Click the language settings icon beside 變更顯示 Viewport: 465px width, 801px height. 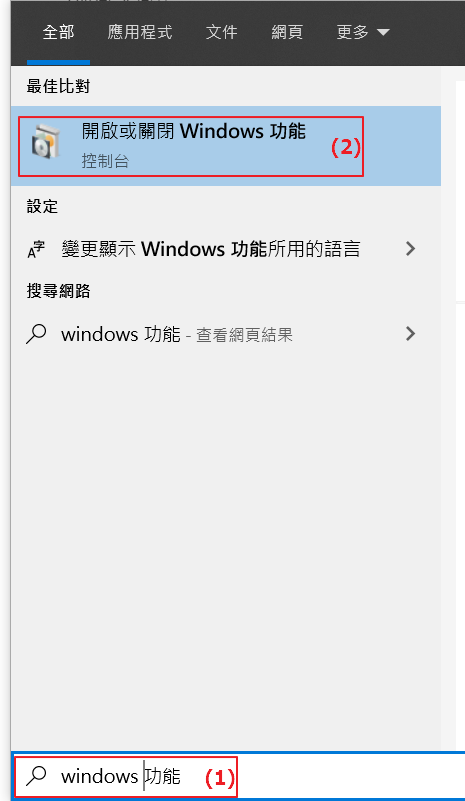[36, 249]
